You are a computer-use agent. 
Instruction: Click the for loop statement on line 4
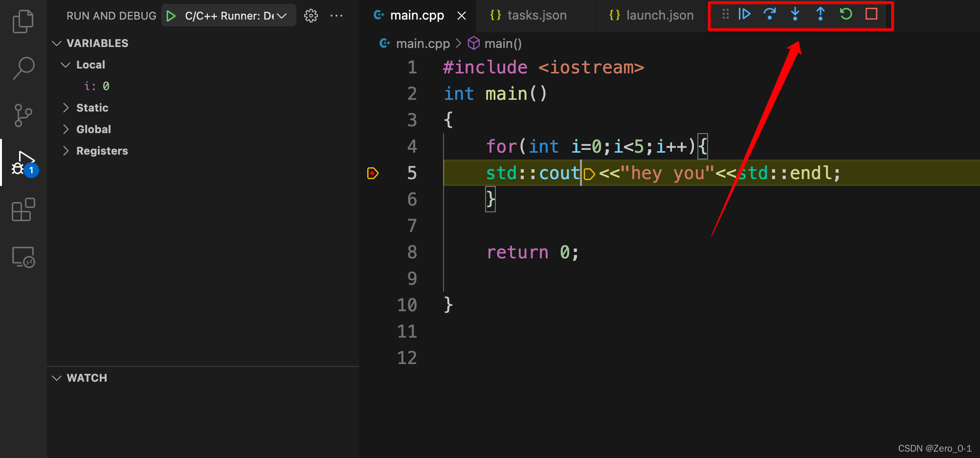597,146
